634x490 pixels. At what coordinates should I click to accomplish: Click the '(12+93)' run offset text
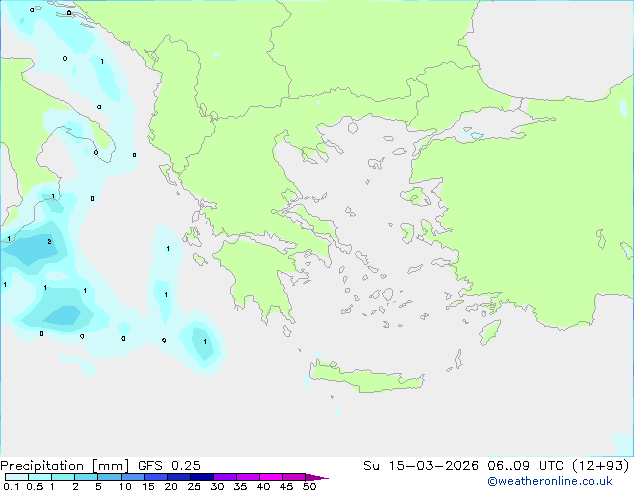pos(601,466)
